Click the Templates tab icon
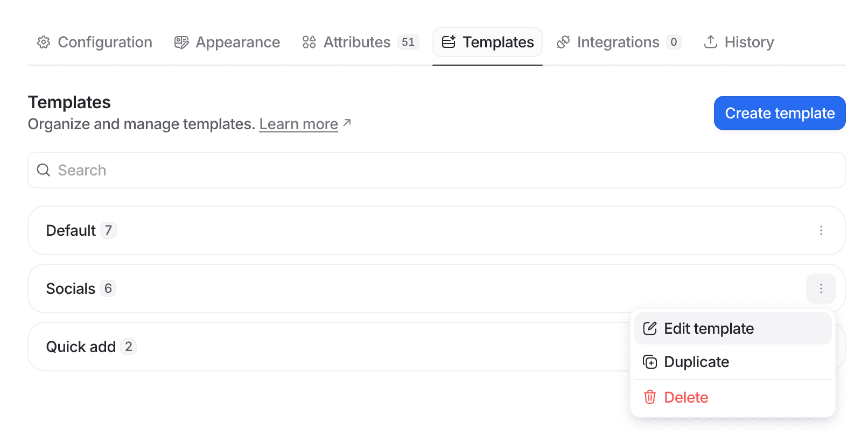The height and width of the screenshot is (436, 868). [449, 41]
